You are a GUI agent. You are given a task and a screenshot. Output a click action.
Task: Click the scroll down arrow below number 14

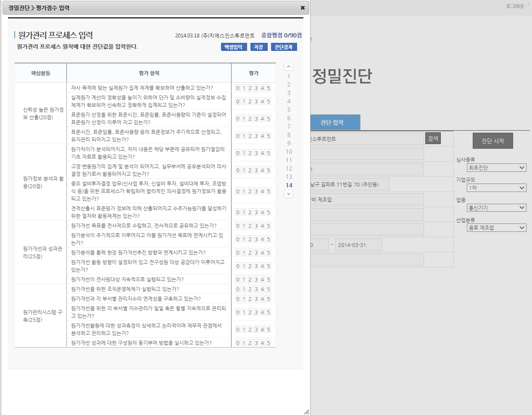tap(289, 194)
